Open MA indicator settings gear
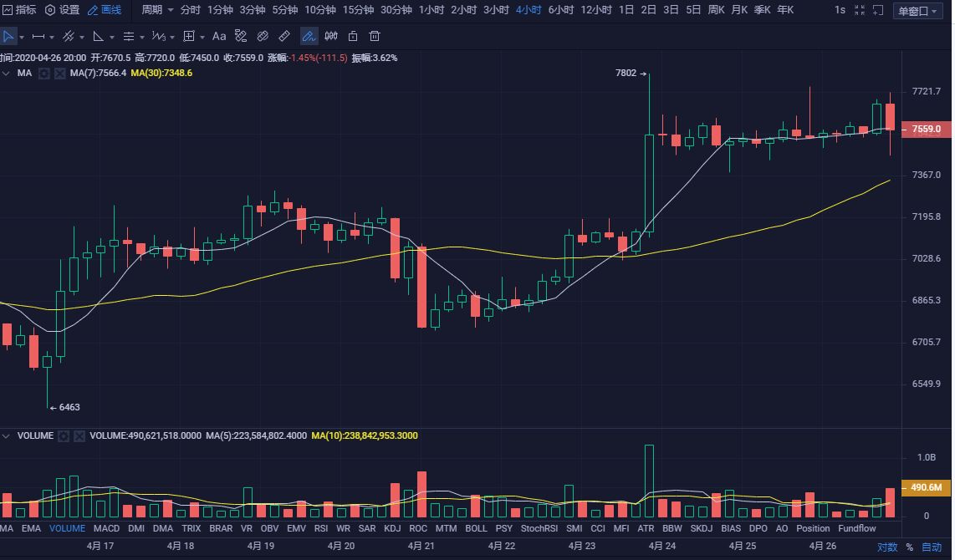Viewport: 955px width, 560px height. pos(43,74)
